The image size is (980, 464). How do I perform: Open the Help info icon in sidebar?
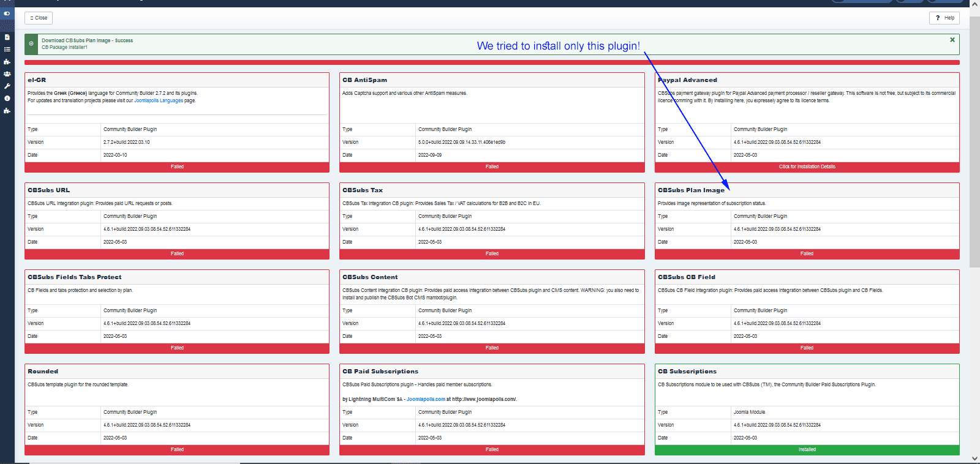(x=7, y=99)
